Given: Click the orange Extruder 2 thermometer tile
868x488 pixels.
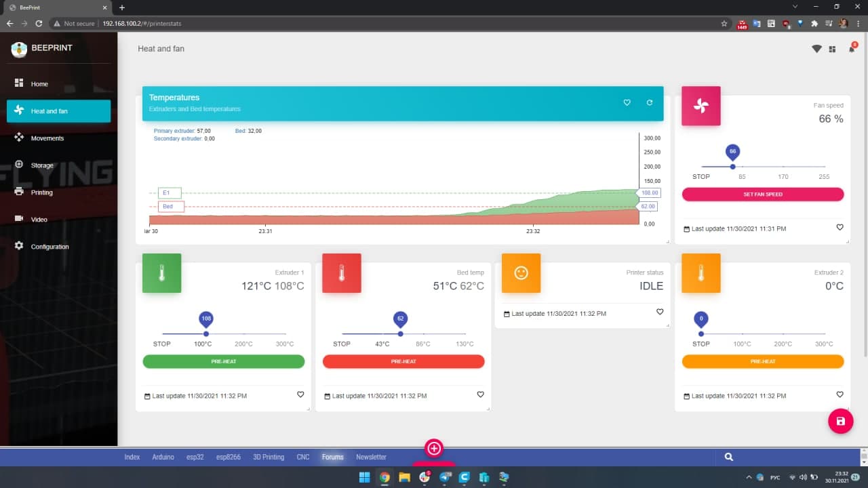Looking at the screenshot, I should (x=701, y=273).
